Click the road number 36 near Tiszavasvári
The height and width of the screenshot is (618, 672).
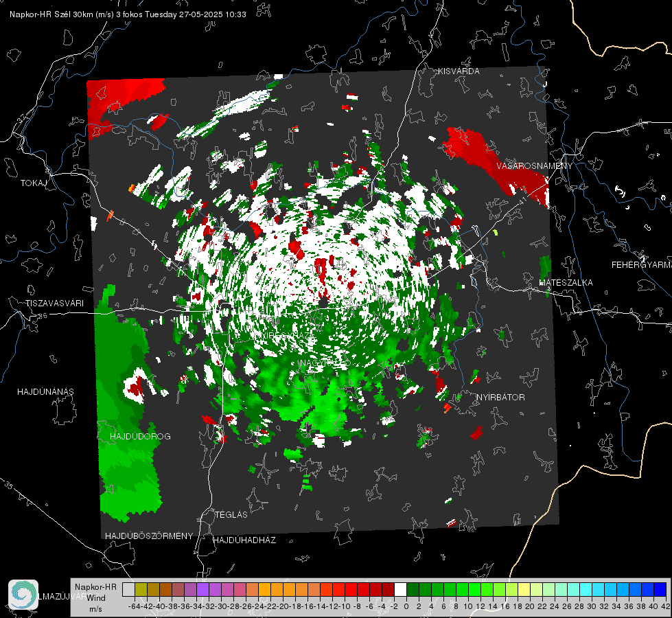43,316
